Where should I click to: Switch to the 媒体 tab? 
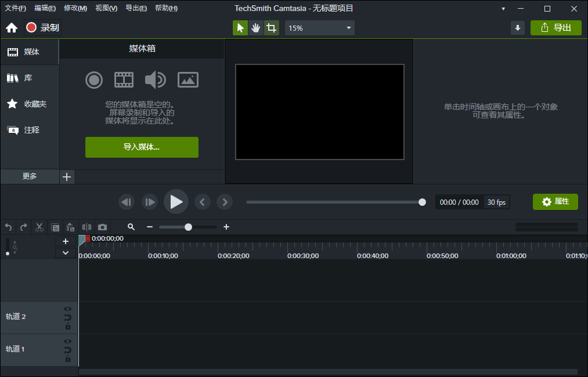point(29,52)
